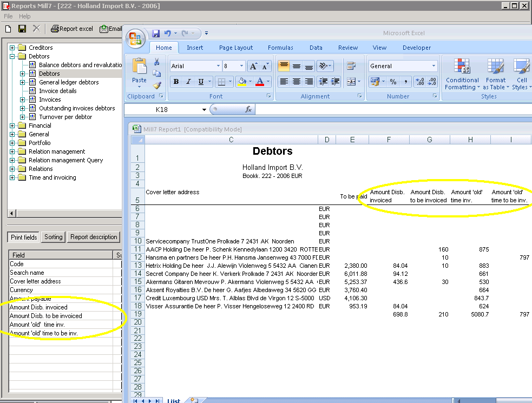
Task: Expand the Financial folder in tree
Action: [12, 125]
